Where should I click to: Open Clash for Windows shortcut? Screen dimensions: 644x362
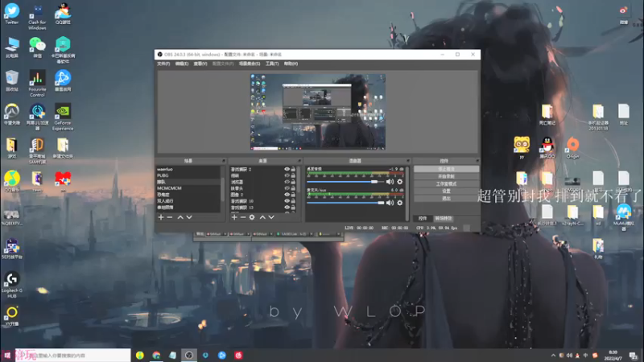point(37,16)
